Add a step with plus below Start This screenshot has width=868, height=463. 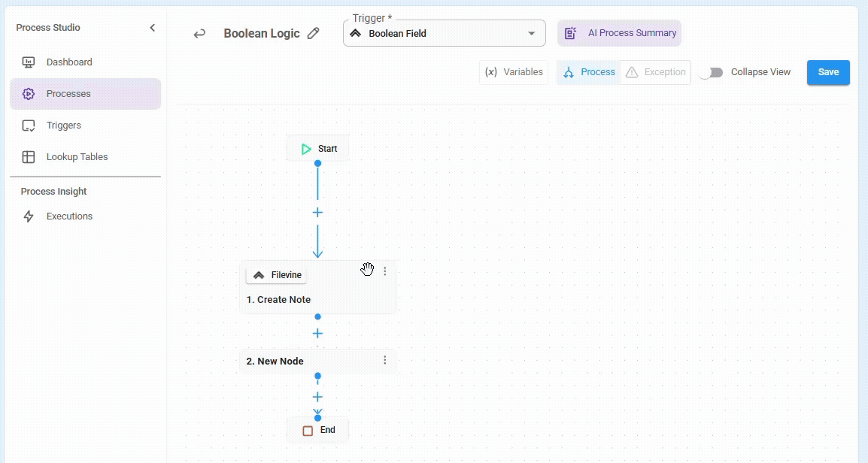click(317, 213)
